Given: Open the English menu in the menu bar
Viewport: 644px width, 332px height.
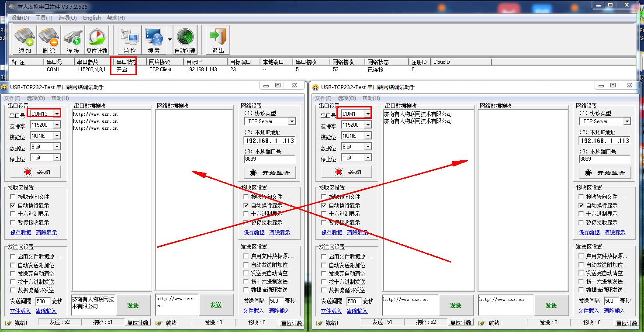Looking at the screenshot, I should point(92,18).
